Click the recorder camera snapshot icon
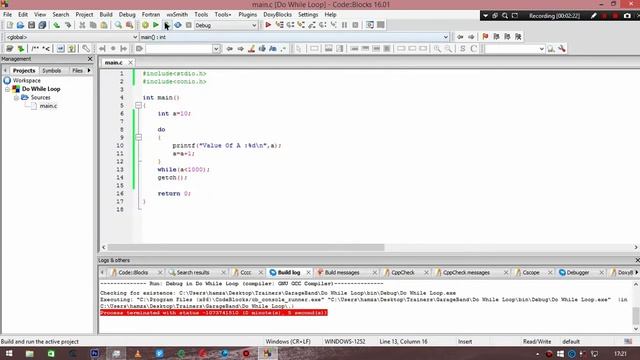The height and width of the screenshot is (360, 640). (627, 16)
